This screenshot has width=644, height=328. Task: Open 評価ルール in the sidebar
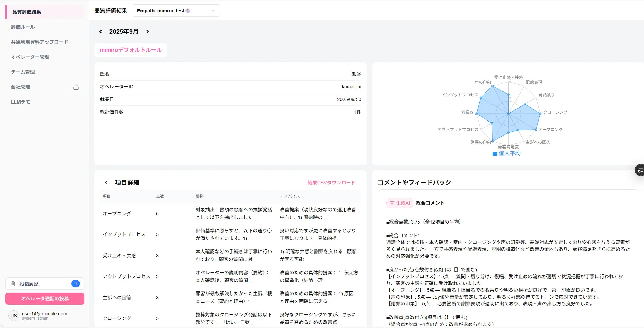point(23,27)
